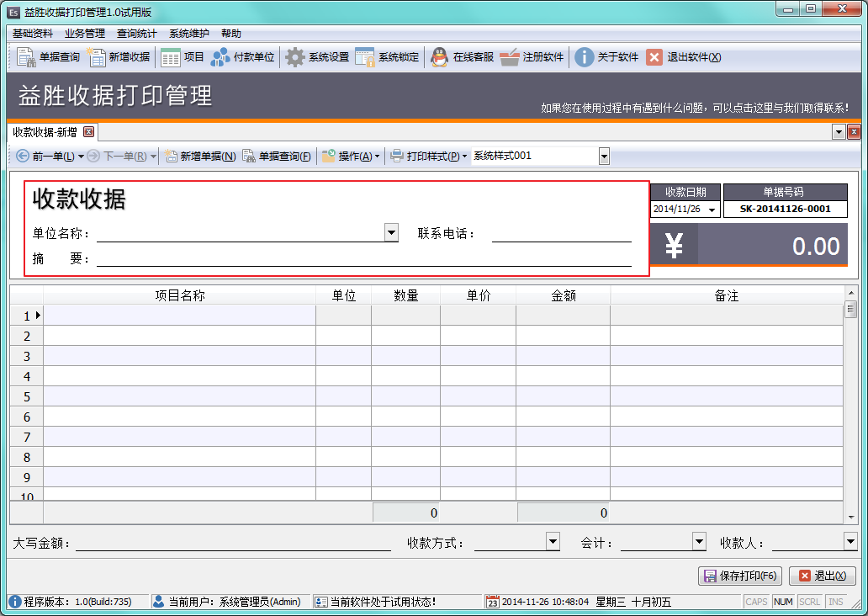Click the table scrollbar down arrow
The image size is (868, 616).
pyautogui.click(x=851, y=518)
